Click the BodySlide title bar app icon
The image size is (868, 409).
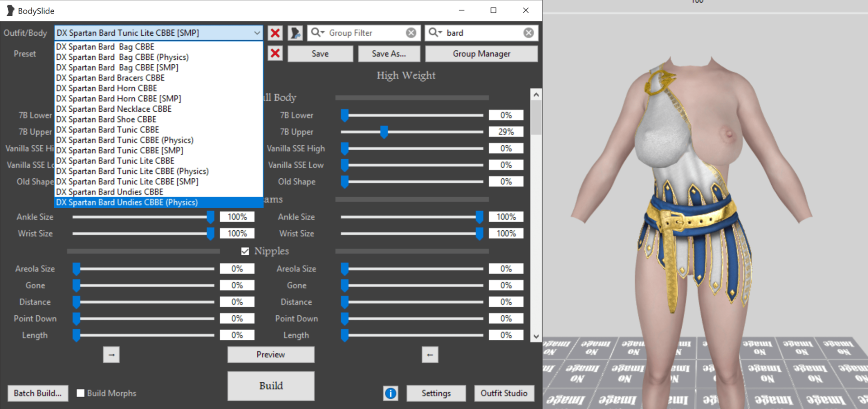(10, 10)
